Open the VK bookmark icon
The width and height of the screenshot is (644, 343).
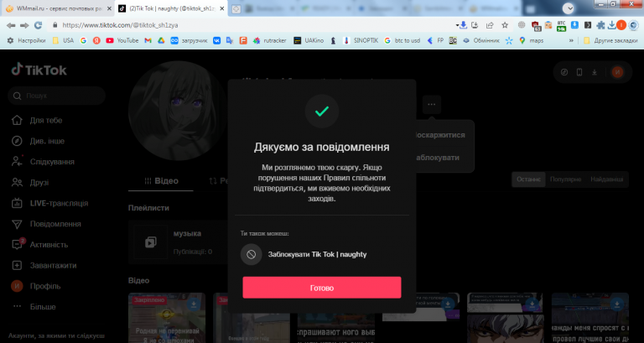[x=216, y=40]
